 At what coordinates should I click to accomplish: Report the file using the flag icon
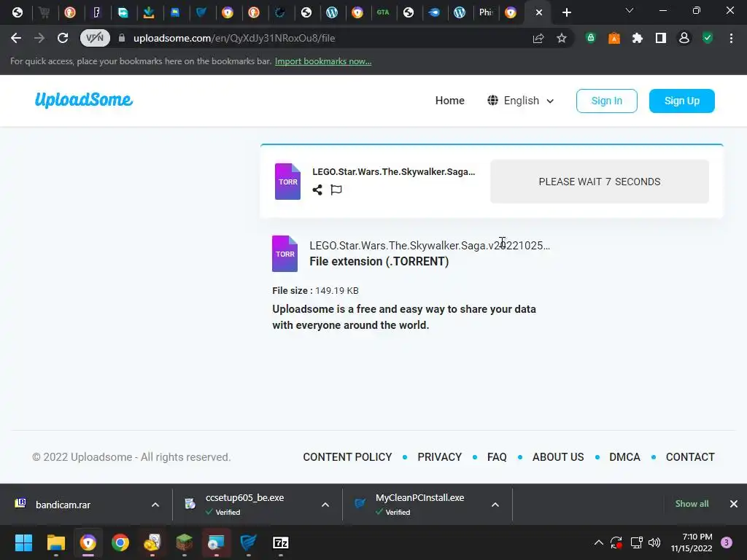pyautogui.click(x=336, y=190)
